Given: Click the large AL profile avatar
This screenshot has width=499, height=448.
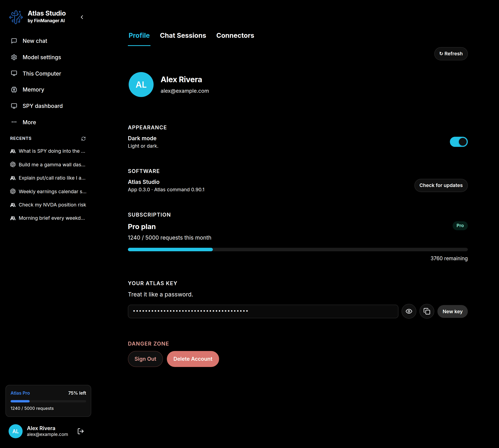Looking at the screenshot, I should click(x=141, y=84).
